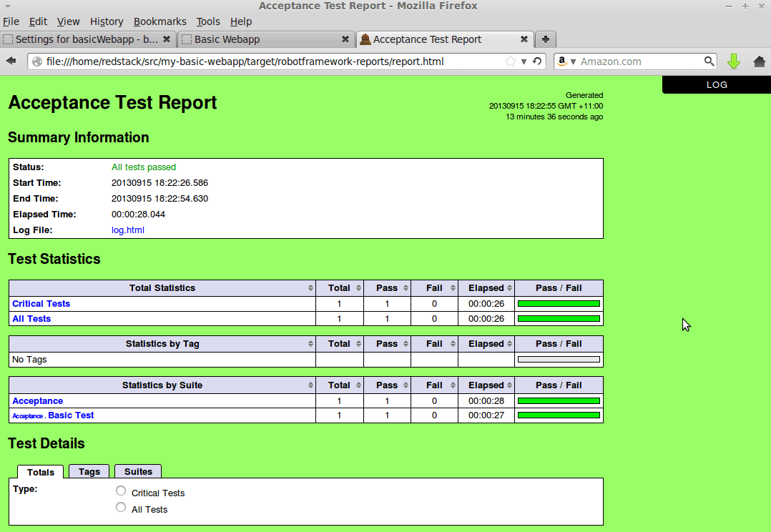Click the Critical Tests green pass bar
Image resolution: width=771 pixels, height=532 pixels.
click(x=559, y=303)
